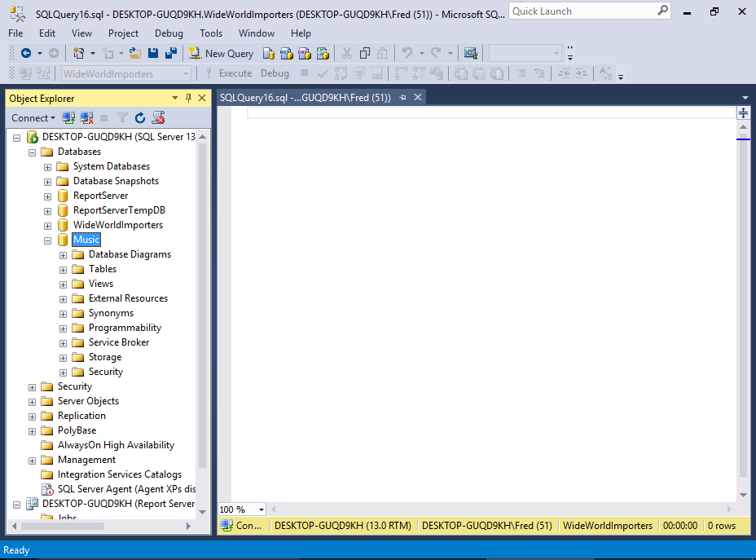Toggle the Object Explorer auto-hide pin

pyautogui.click(x=188, y=98)
